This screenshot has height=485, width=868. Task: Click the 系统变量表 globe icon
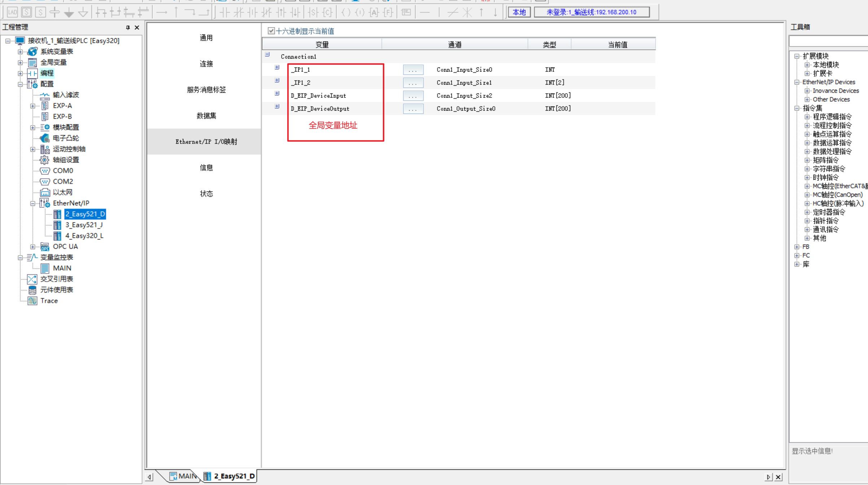click(x=32, y=52)
